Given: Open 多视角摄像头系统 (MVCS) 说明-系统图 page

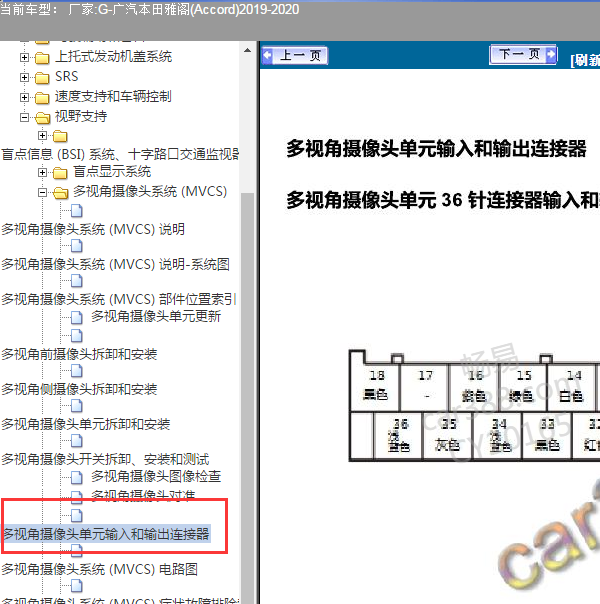Looking at the screenshot, I should (116, 265).
